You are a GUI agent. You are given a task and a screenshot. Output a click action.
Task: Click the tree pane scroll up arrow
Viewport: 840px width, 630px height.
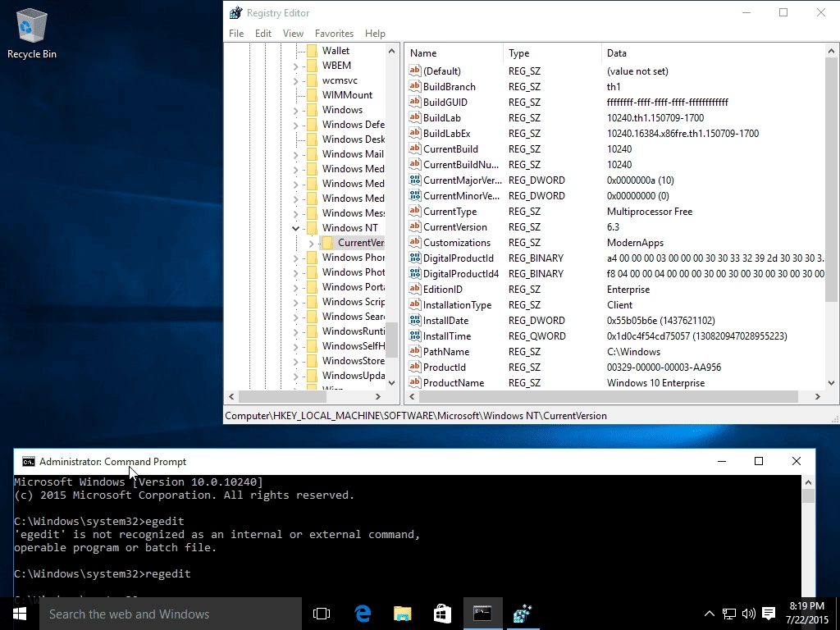click(x=391, y=52)
